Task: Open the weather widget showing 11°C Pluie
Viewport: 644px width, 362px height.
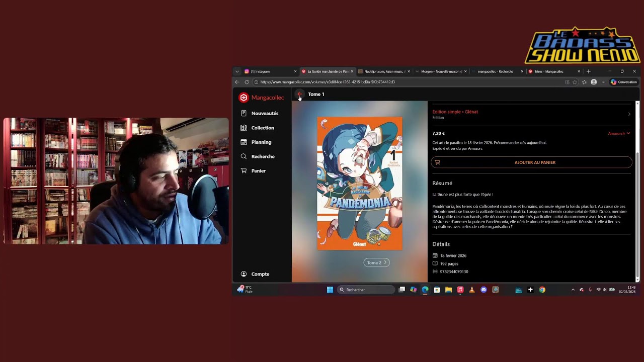Action: coord(245,290)
